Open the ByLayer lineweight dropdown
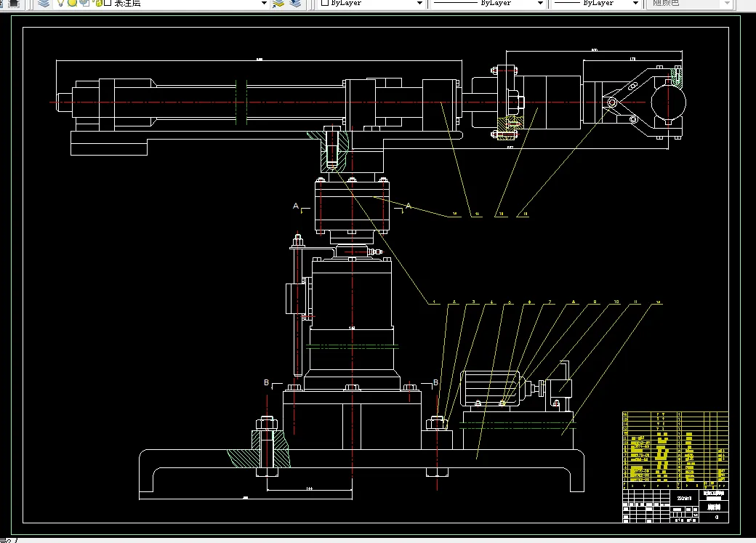This screenshot has width=756, height=543. coord(635,4)
